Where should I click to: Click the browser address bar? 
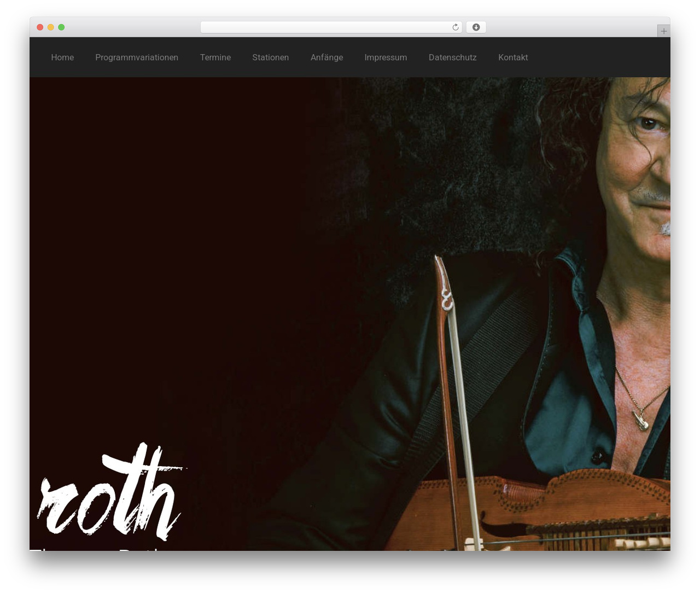[331, 27]
